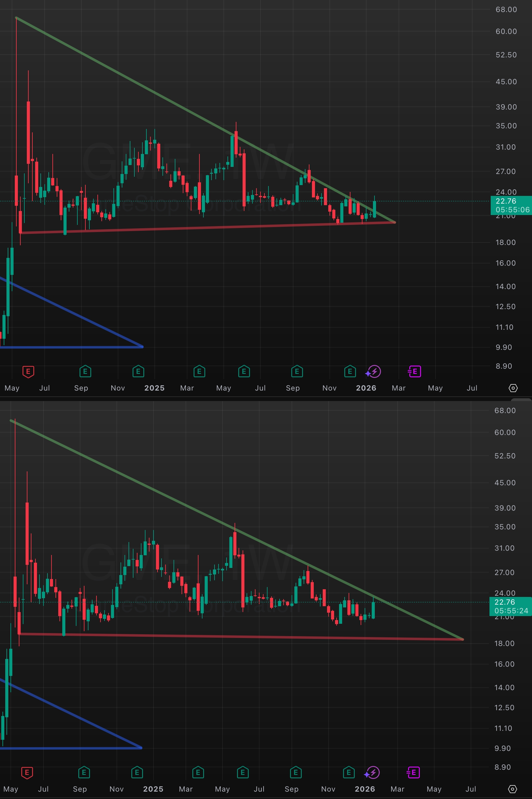Click the 45.00 price label in upper chart

coord(506,82)
